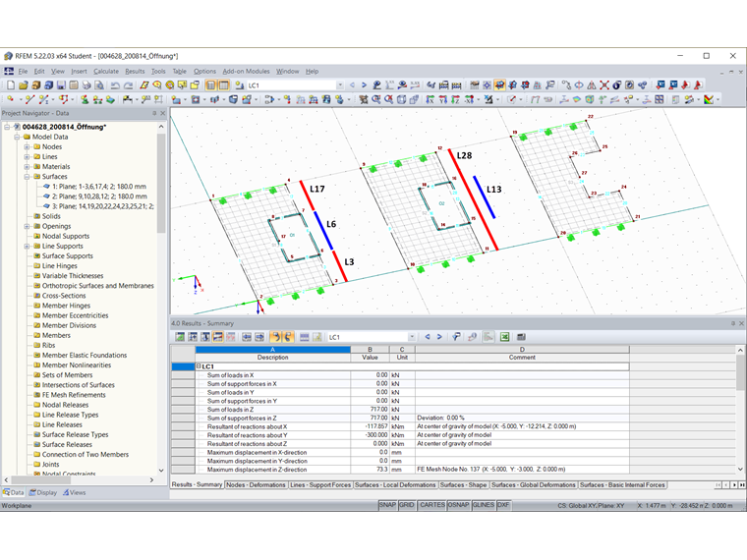This screenshot has height=560, width=747.
Task: Click the nodal support tool icon
Action: click(85, 99)
